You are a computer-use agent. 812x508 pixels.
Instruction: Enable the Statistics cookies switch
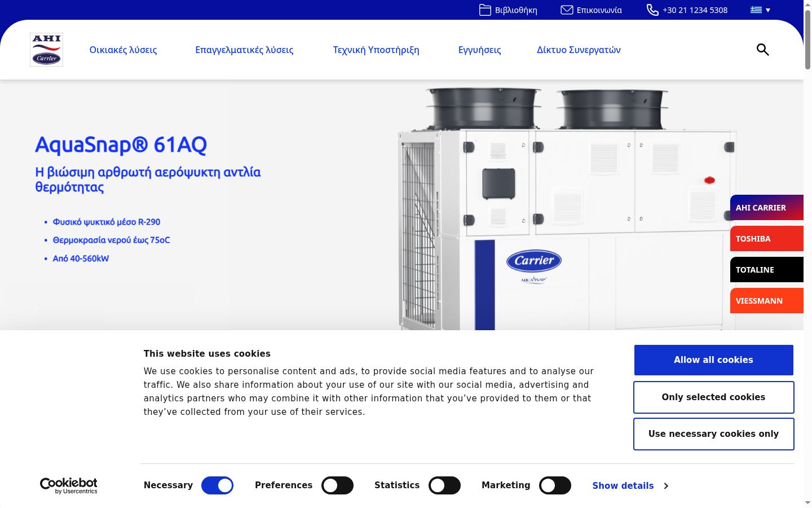pos(444,485)
